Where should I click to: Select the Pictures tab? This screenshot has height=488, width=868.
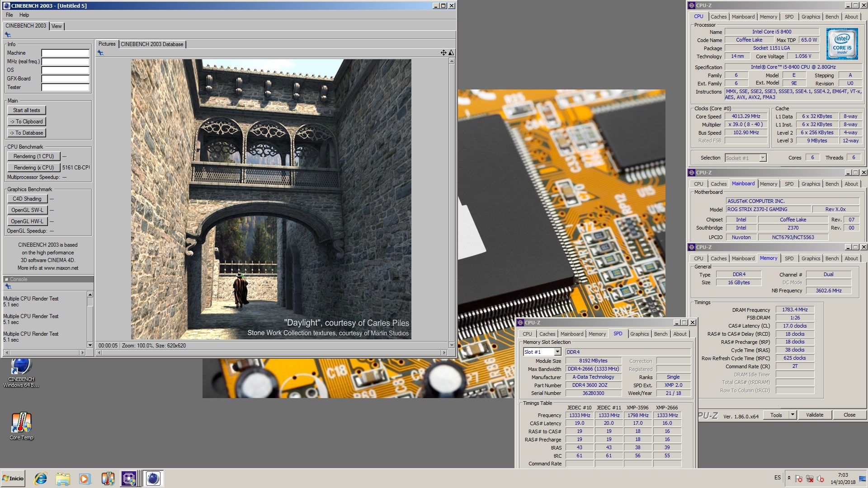click(x=107, y=44)
